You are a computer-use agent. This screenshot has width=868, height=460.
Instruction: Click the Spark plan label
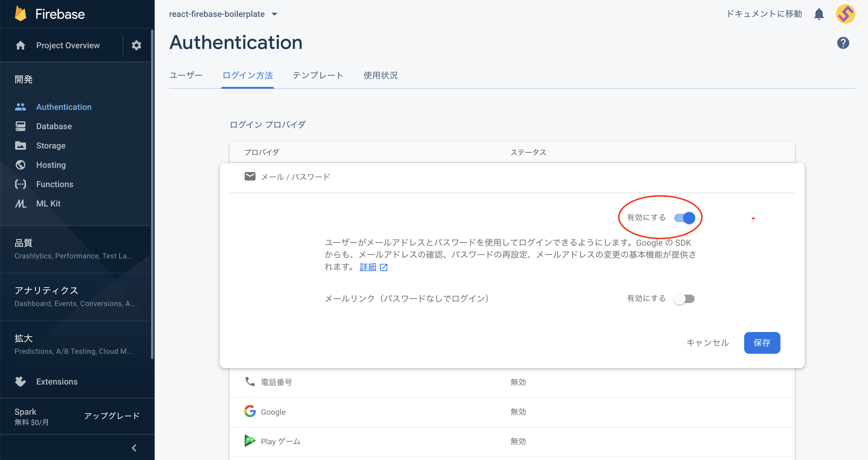[x=25, y=412]
